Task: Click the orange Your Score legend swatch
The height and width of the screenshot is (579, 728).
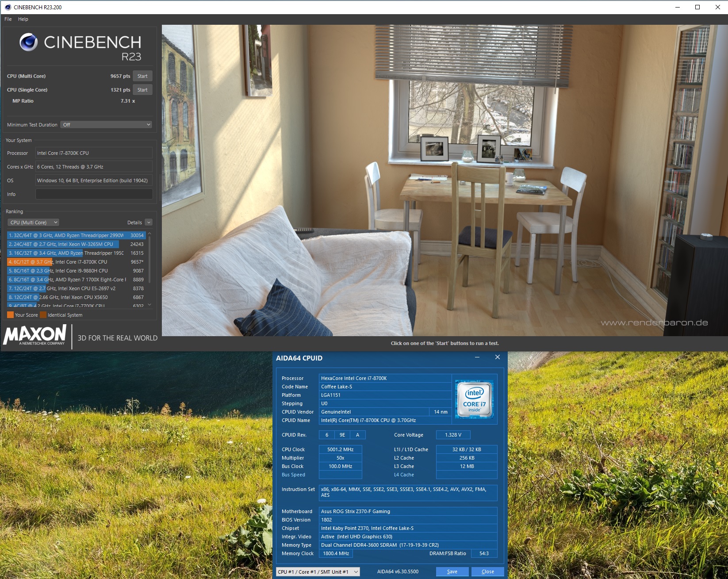Action: point(10,315)
